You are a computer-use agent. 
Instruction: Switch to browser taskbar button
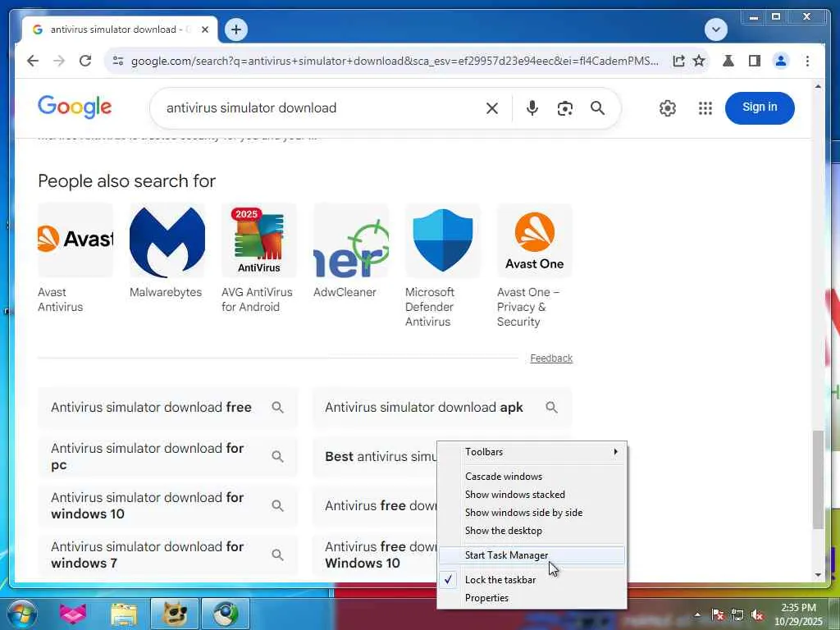[x=226, y=614]
